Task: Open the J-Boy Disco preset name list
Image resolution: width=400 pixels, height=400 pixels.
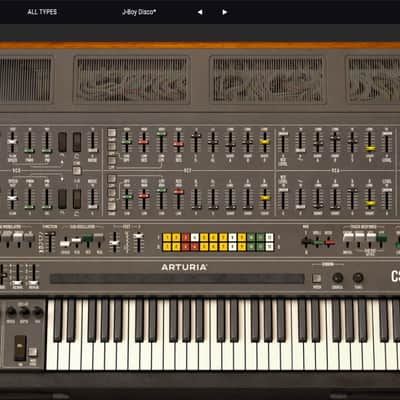Action: [x=139, y=12]
